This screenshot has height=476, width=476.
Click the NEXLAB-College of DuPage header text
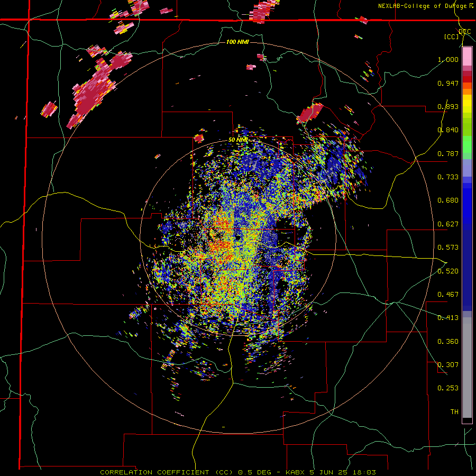click(x=426, y=6)
